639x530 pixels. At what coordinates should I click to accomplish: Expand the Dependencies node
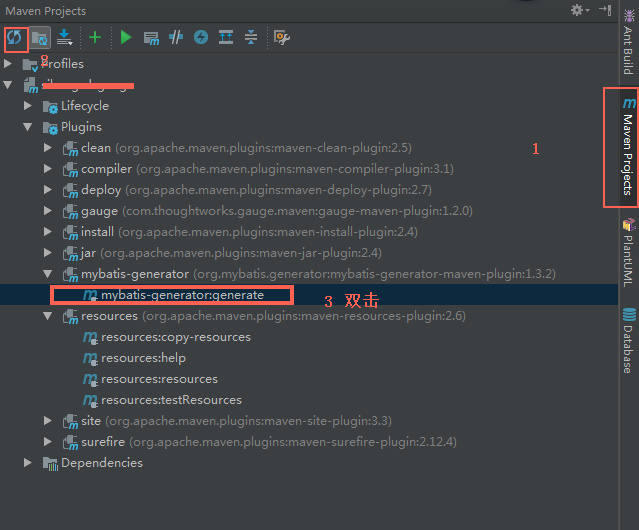(28, 463)
